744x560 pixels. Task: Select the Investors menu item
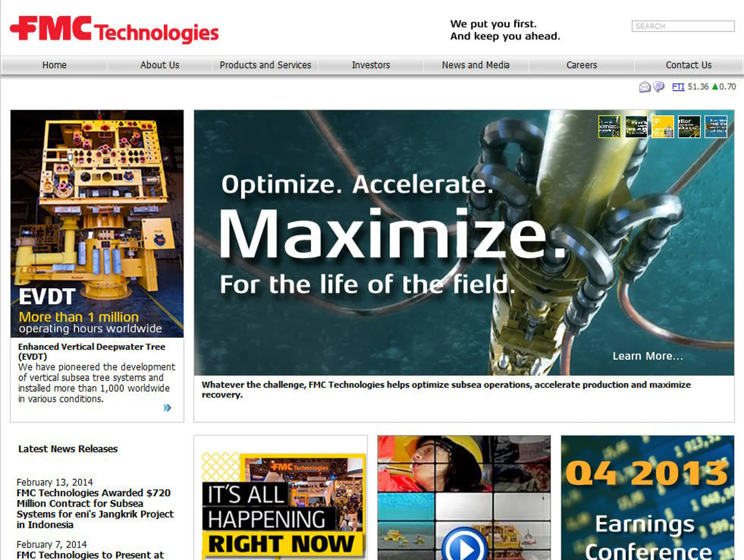click(x=371, y=65)
